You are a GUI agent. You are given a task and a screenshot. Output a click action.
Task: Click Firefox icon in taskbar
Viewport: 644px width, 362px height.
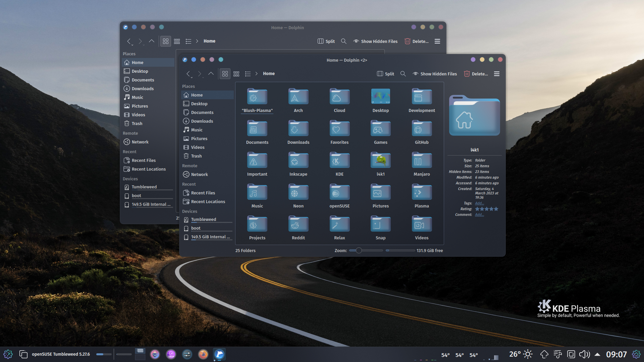point(203,354)
